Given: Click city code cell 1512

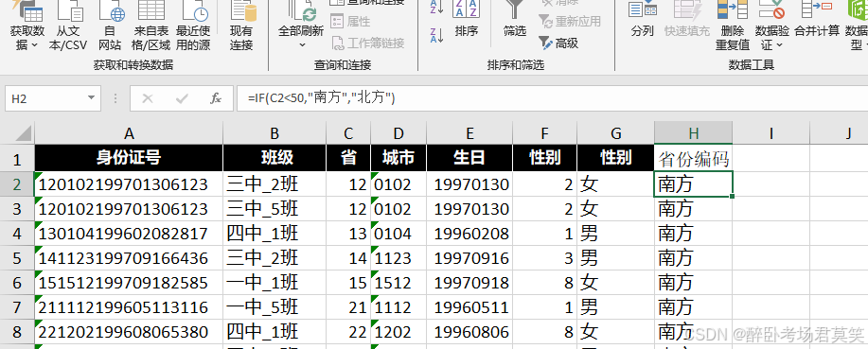Looking at the screenshot, I should point(399,283).
